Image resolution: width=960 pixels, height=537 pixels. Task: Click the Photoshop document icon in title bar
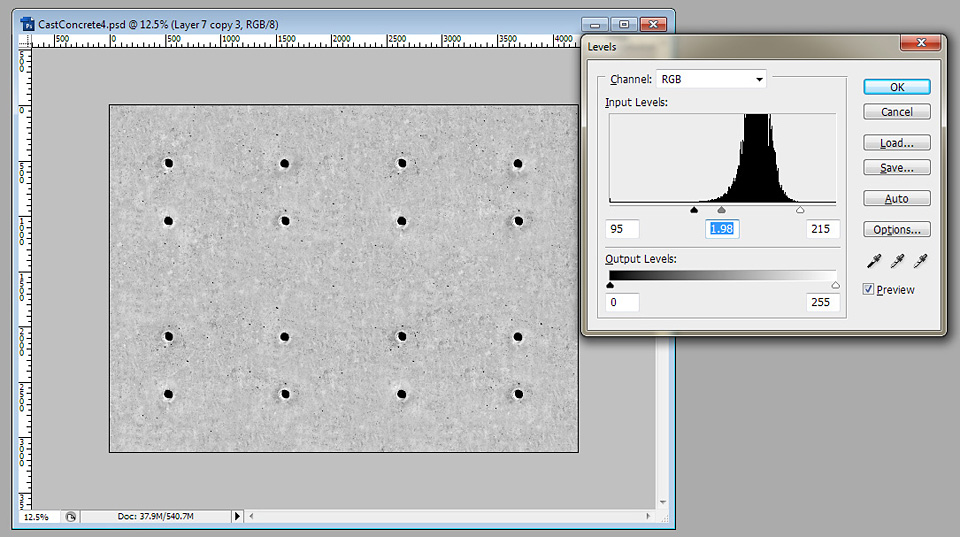pos(28,23)
